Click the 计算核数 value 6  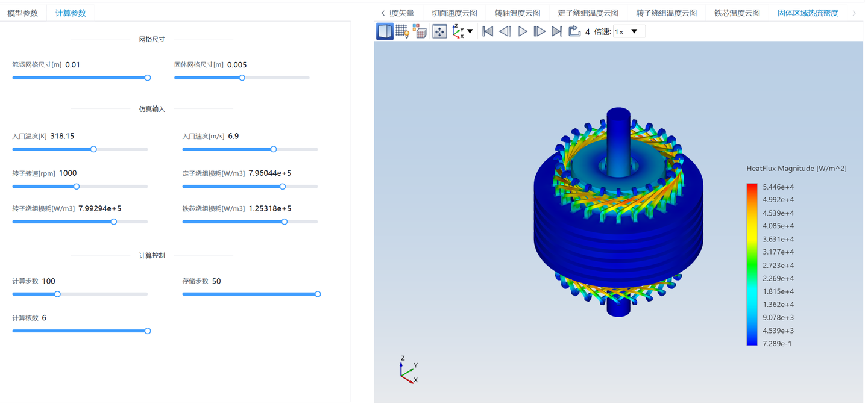[x=44, y=318]
